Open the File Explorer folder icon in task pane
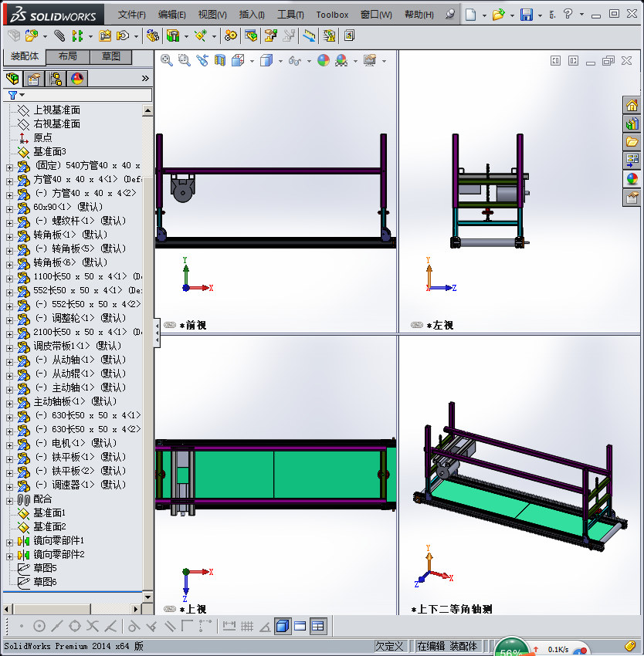The image size is (644, 656). [632, 142]
